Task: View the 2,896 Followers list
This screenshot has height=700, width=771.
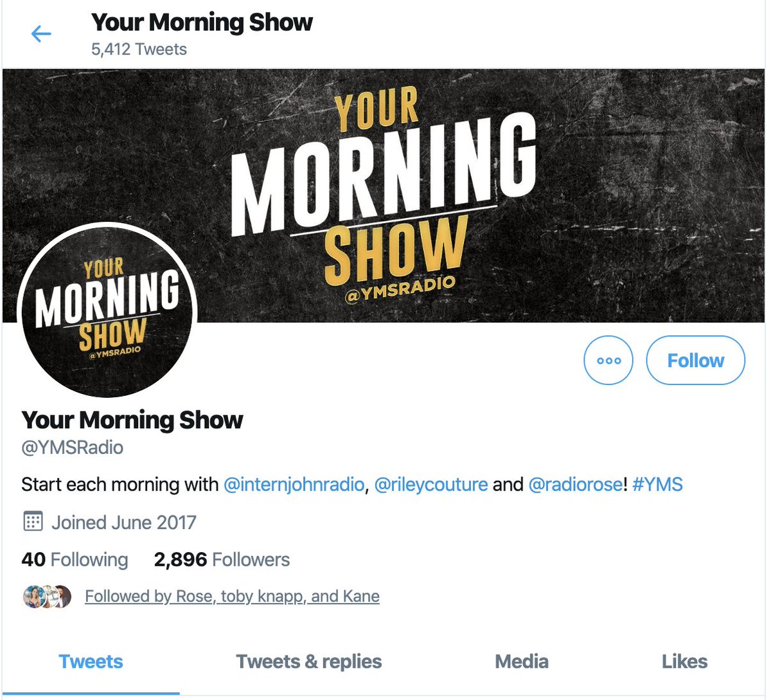Action: pyautogui.click(x=222, y=559)
